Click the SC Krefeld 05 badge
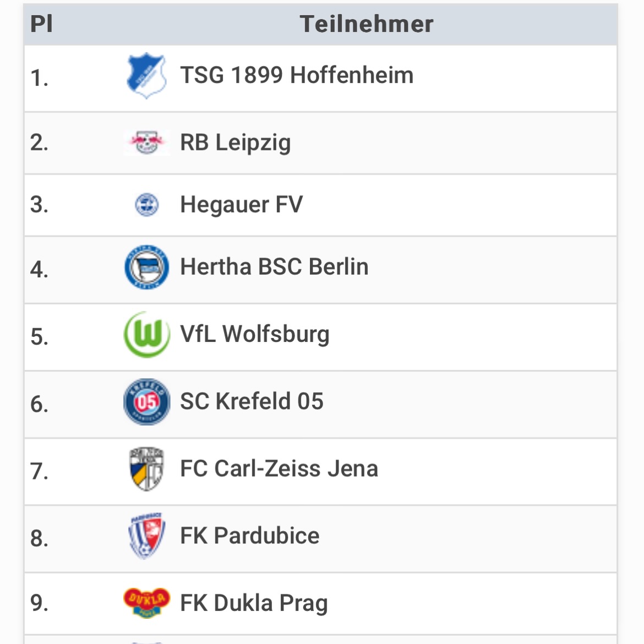644x644 pixels. tap(146, 402)
